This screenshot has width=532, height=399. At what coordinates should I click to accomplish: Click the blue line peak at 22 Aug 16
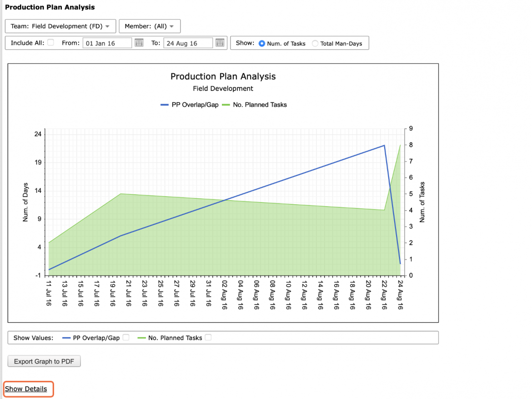(x=384, y=145)
